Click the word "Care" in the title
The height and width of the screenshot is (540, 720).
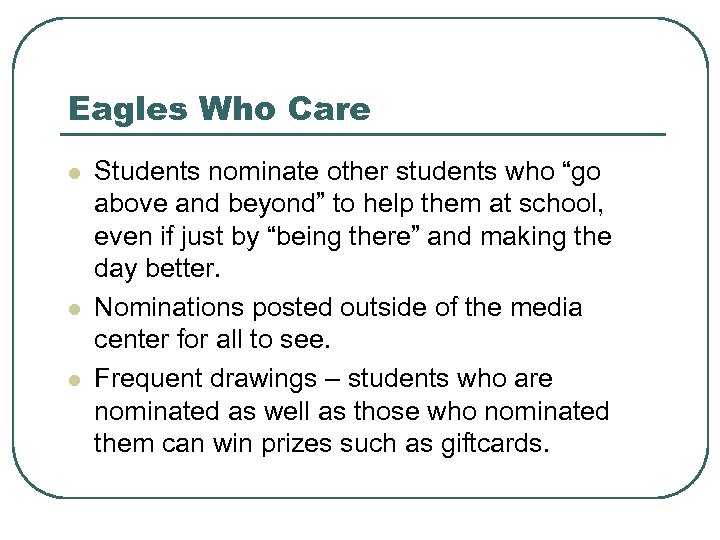(331, 109)
